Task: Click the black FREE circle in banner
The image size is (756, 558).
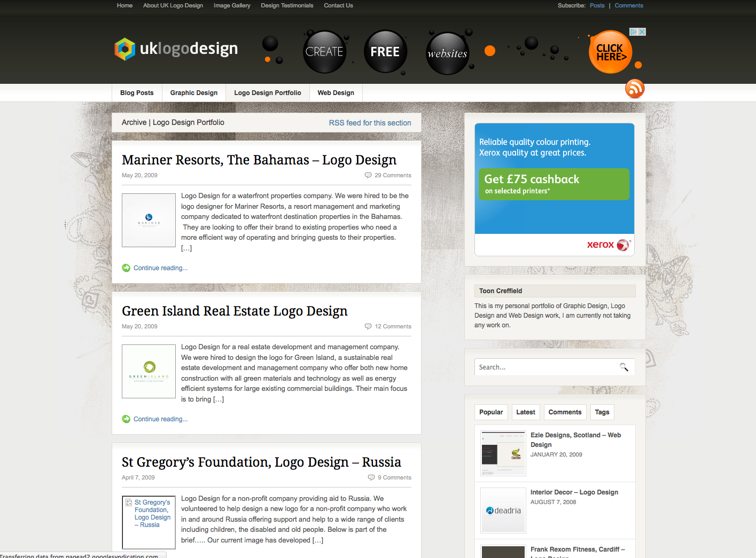Action: (x=385, y=52)
